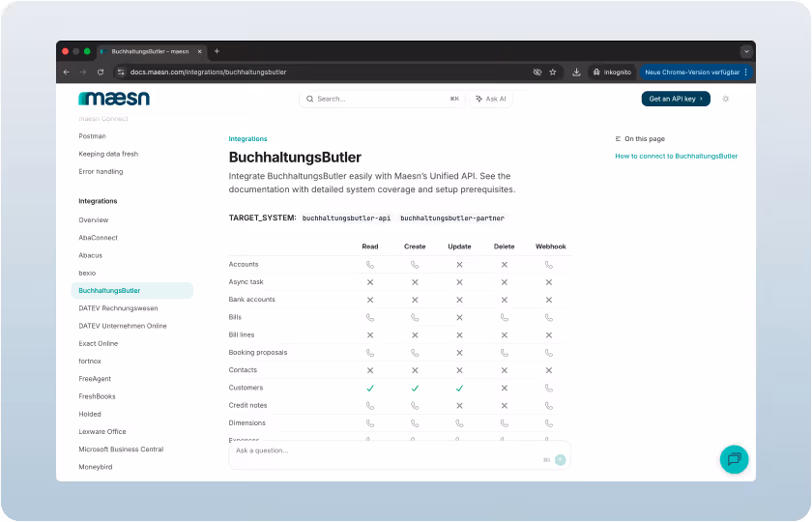Viewport: 812px width, 522px height.
Task: Click the eye-slash tracking icon in address bar
Action: coord(537,72)
